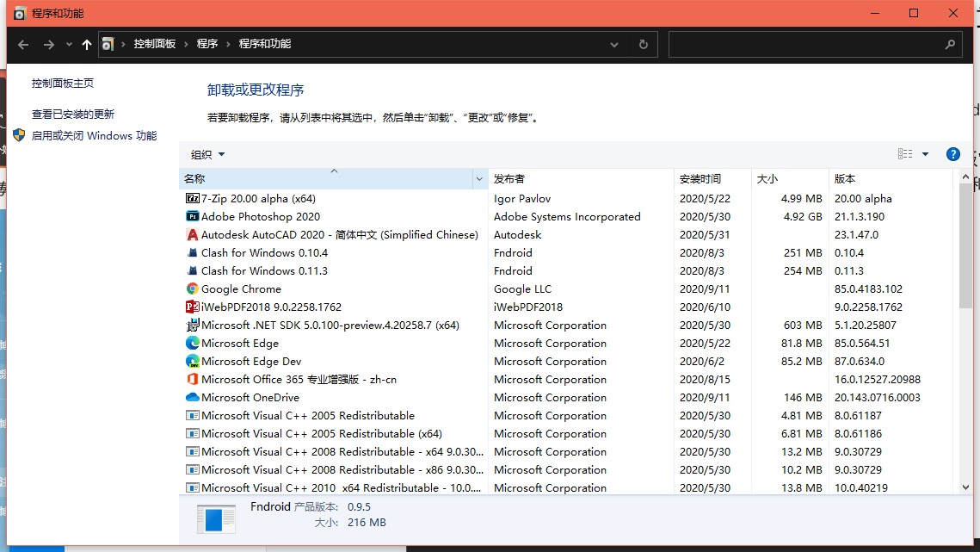
Task: Click the control panel icon in address bar
Action: pyautogui.click(x=108, y=45)
